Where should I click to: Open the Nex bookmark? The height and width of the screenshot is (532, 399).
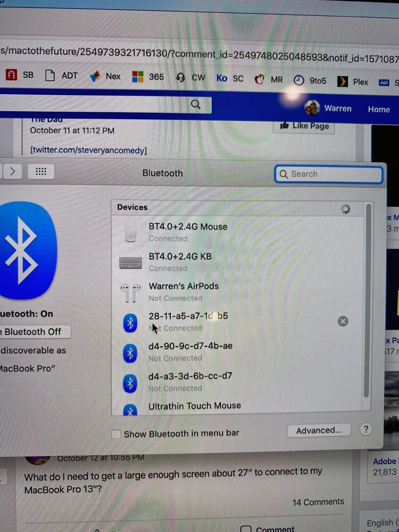pos(105,76)
